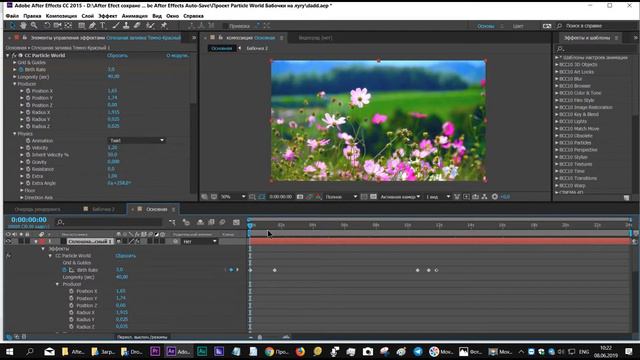
Task: Open the Graph Editor in timeline
Action: (236, 222)
